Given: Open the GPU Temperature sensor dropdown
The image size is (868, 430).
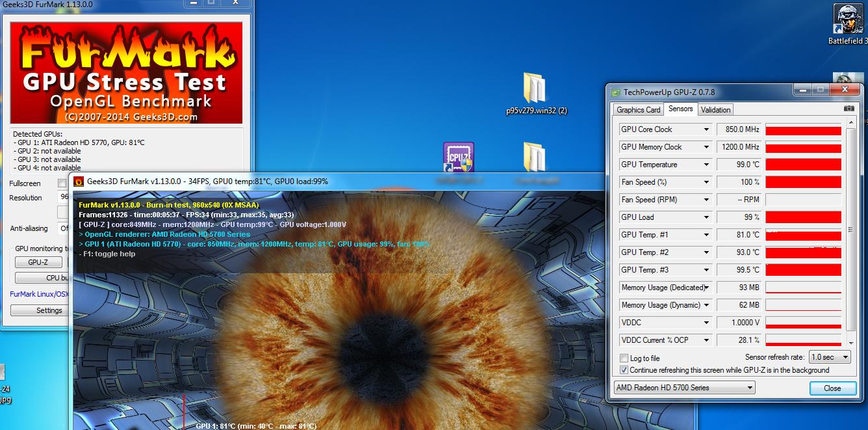Looking at the screenshot, I should [x=706, y=165].
